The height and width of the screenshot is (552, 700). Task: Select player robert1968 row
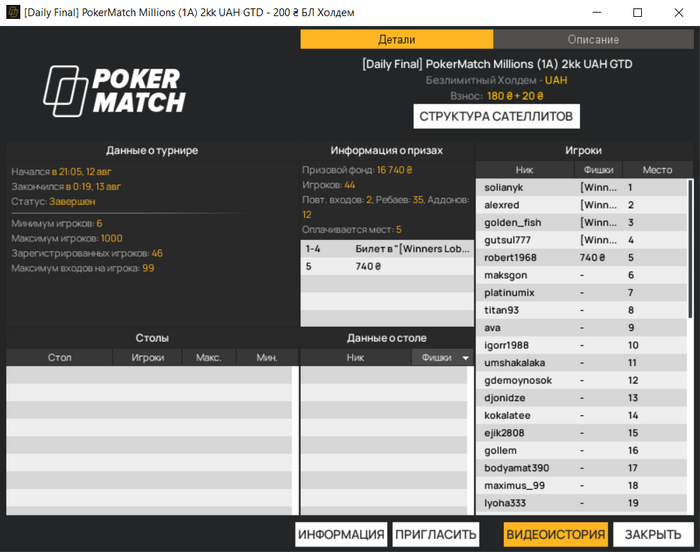[x=581, y=257]
